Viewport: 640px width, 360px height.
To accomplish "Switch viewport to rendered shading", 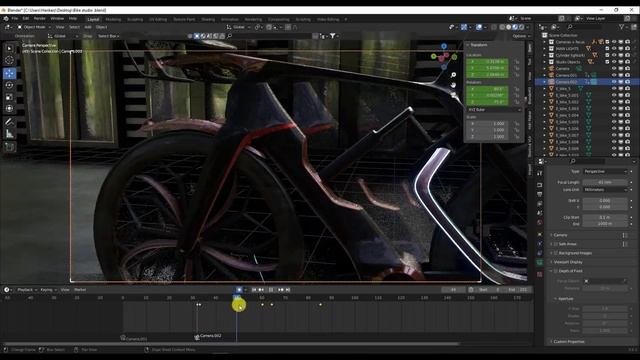I will click(x=521, y=27).
